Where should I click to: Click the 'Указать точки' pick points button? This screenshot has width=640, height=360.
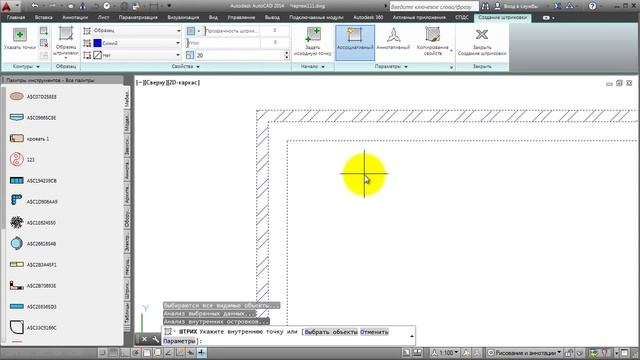20,39
